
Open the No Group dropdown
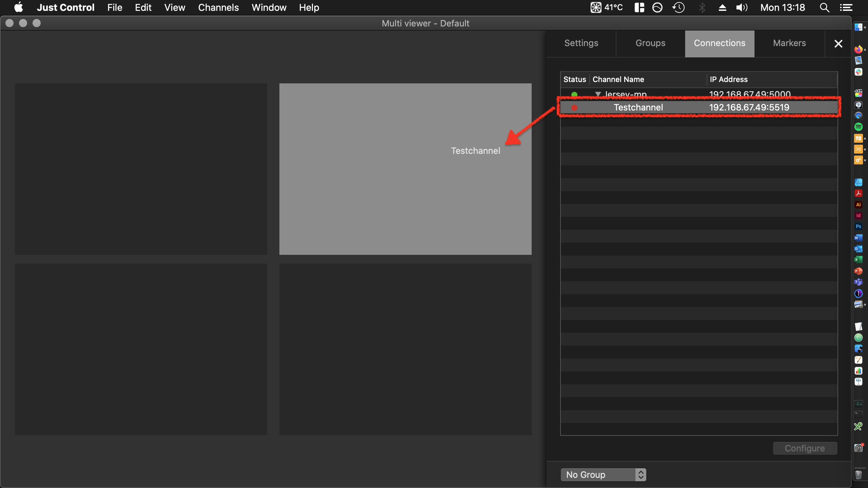pos(603,474)
